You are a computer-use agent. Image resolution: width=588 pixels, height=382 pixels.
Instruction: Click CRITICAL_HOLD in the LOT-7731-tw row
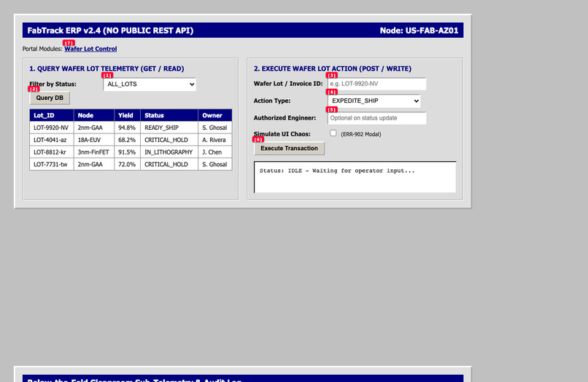pyautogui.click(x=169, y=164)
